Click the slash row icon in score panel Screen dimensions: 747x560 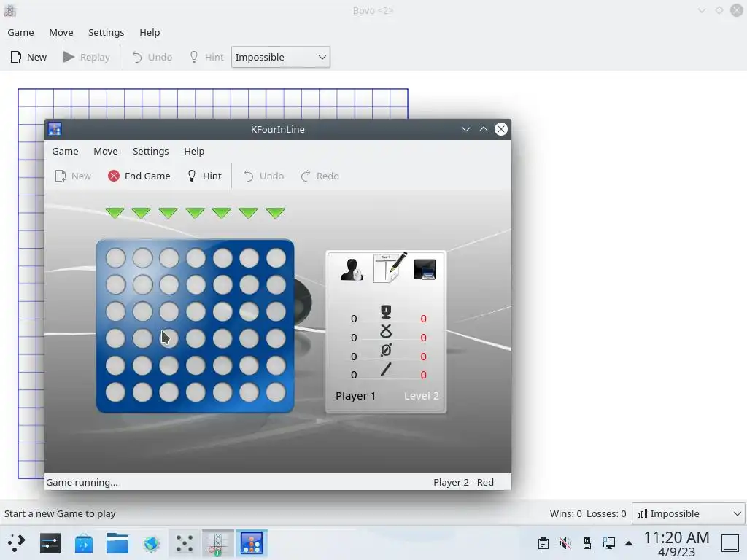tap(386, 369)
